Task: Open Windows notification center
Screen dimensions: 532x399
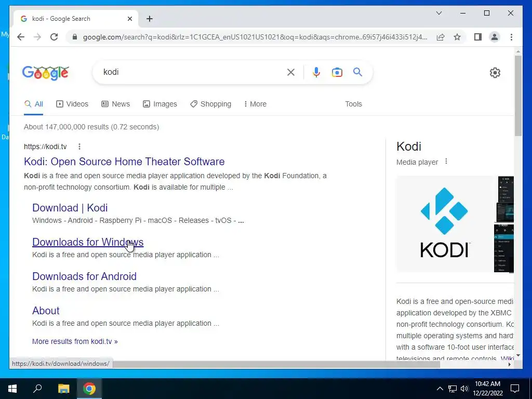Action: [515, 389]
